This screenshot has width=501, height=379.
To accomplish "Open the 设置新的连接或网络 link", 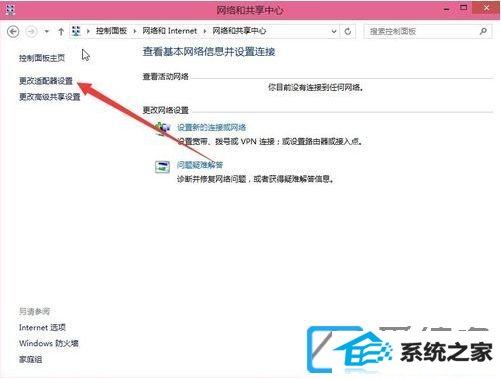I will point(211,127).
